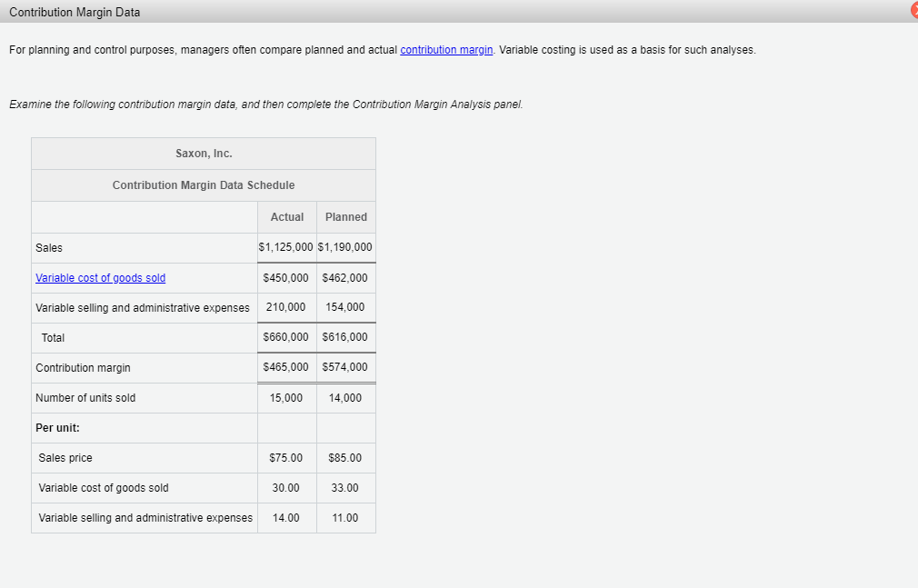Click the actual Contribution margin $465,000 cell
This screenshot has height=588, width=918.
tap(286, 367)
